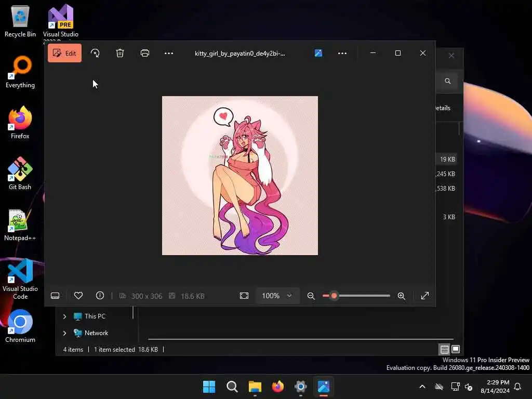
Task: Click the crossed-out cloud tray icon
Action: (439, 387)
